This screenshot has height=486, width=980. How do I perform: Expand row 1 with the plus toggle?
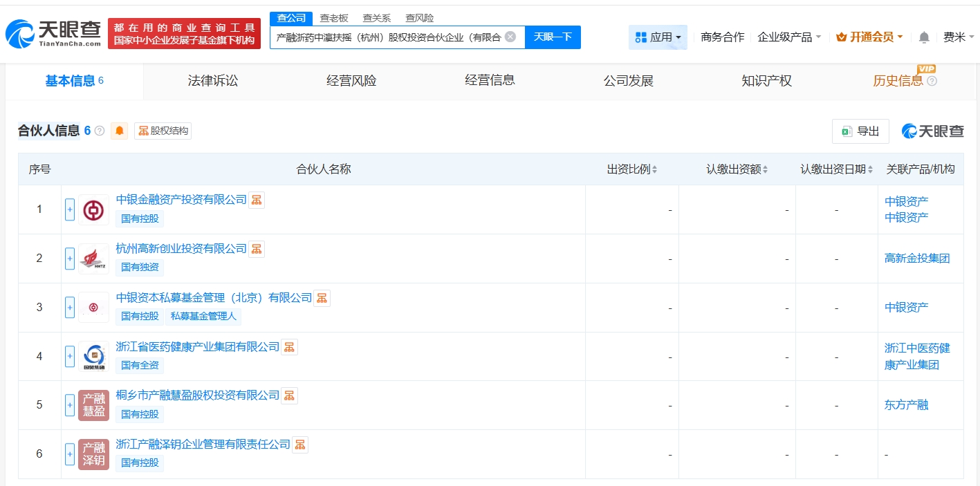click(70, 209)
